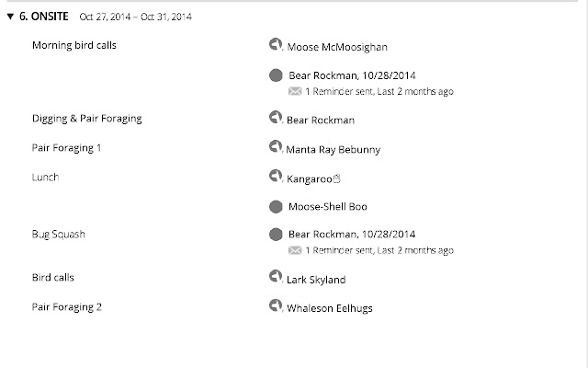Click the status icon beside Whaleson Eelhugs
Screen dimensions: 588x368
coord(276,305)
